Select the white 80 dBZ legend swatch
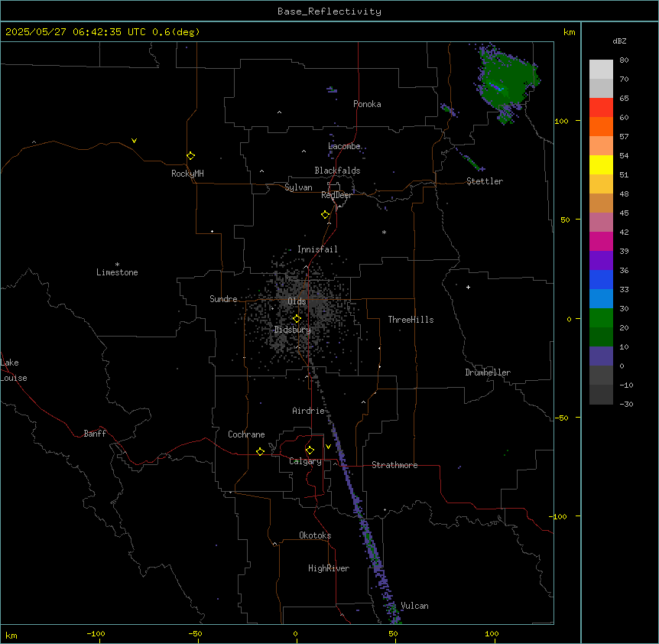 [x=601, y=70]
